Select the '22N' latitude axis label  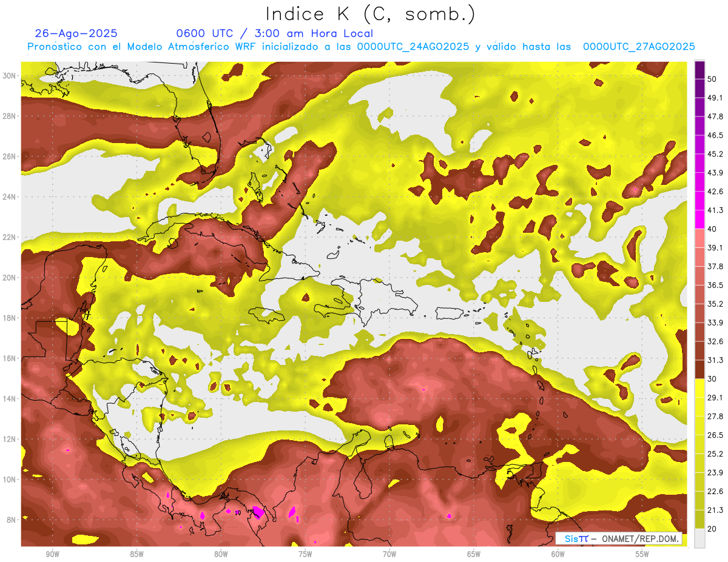coord(10,237)
